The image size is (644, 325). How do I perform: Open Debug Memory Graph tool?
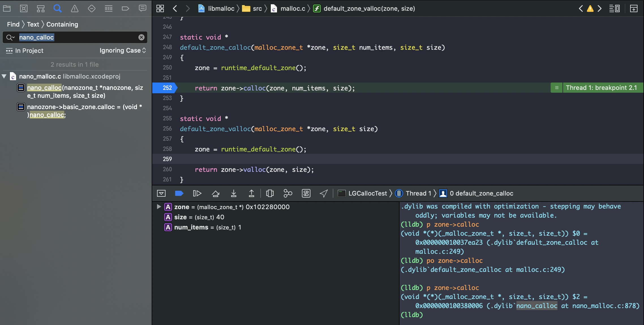pos(288,193)
